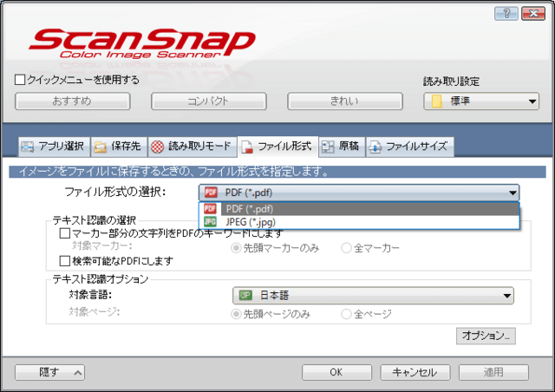Click the コンパクト button

coord(209,101)
